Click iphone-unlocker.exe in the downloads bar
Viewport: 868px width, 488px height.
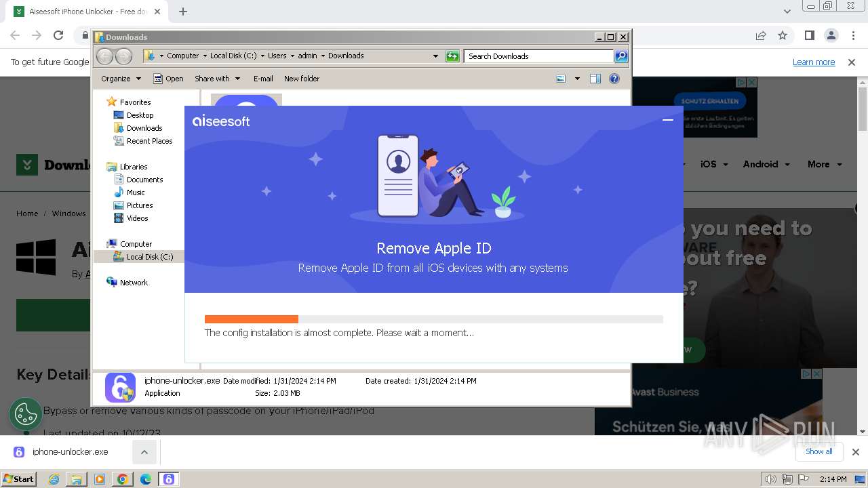pos(70,452)
